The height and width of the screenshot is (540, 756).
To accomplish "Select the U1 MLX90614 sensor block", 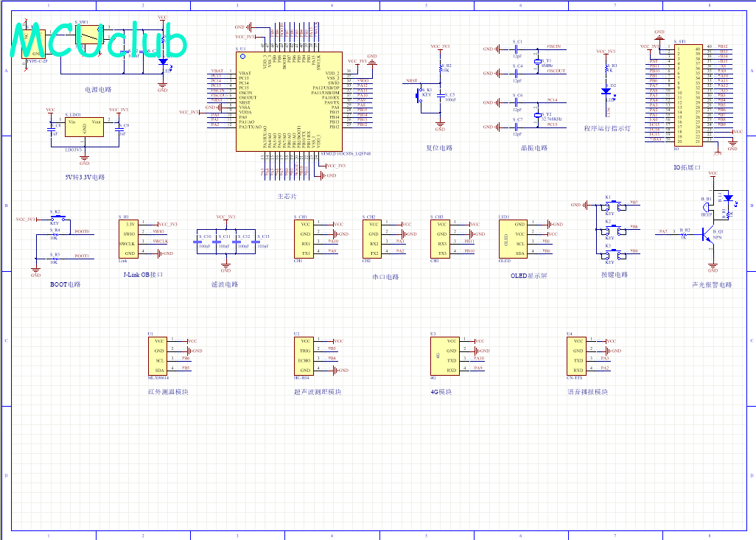I will pos(158,357).
